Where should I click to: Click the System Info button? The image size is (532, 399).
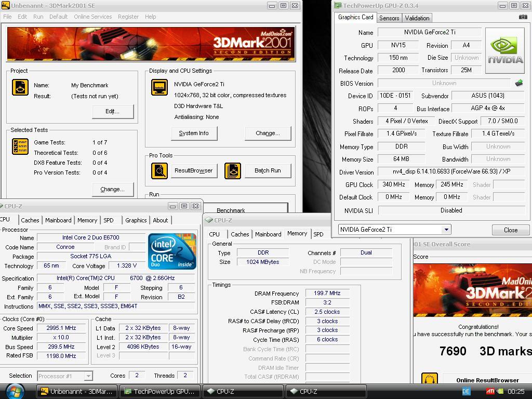[194, 134]
